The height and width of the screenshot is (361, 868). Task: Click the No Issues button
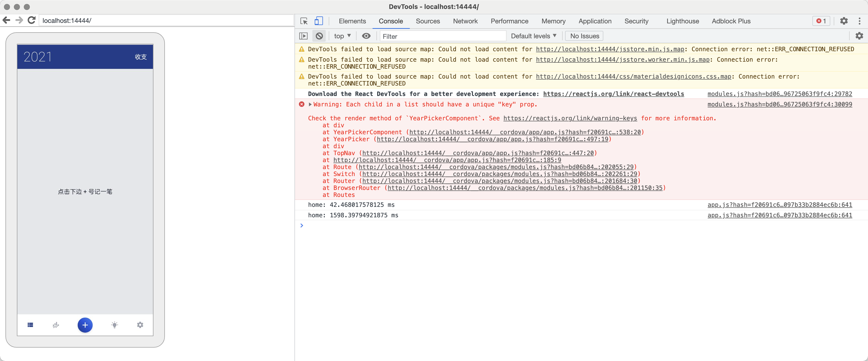584,36
